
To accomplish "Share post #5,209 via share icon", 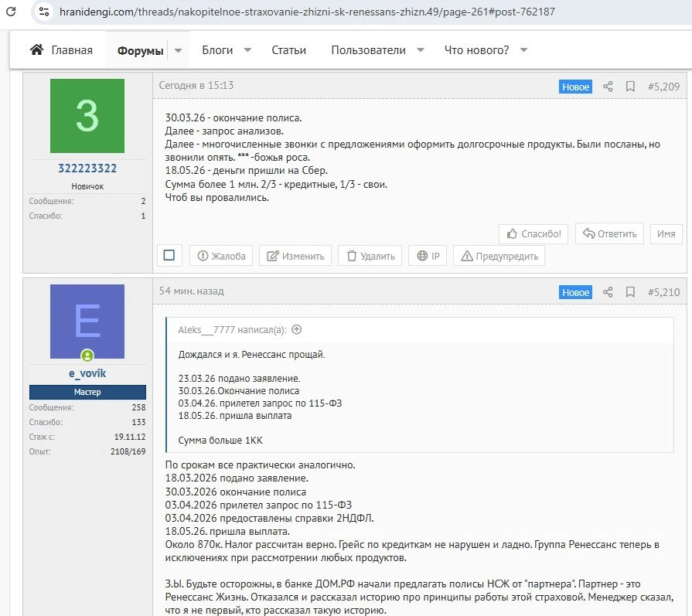I will pos(608,87).
